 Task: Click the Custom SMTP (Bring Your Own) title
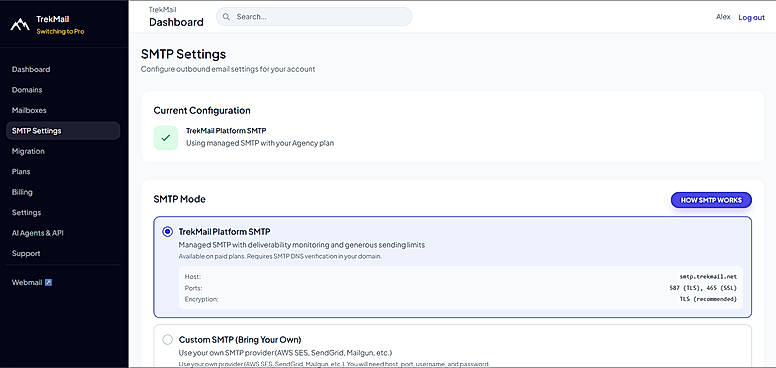[240, 339]
